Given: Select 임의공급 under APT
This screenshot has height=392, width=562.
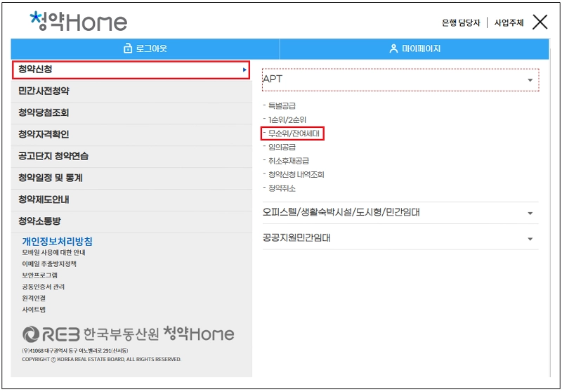Looking at the screenshot, I should point(282,147).
